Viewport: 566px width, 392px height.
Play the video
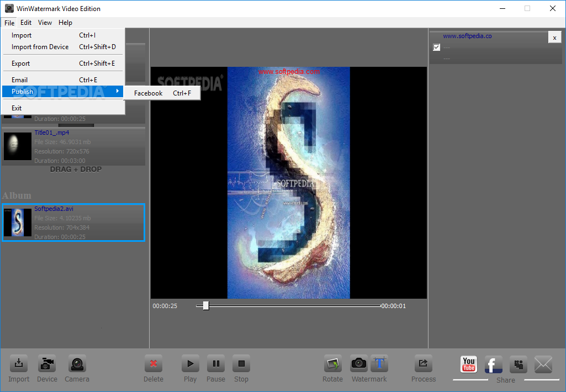pos(190,364)
